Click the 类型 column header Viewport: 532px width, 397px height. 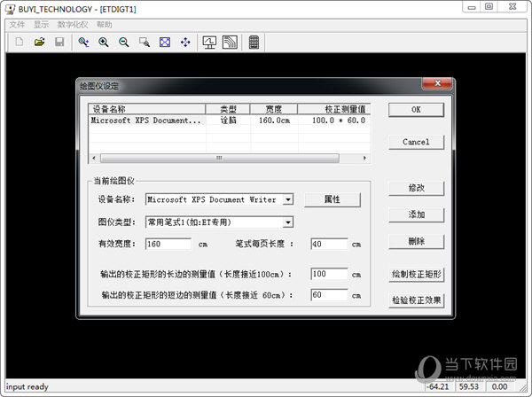[228, 109]
